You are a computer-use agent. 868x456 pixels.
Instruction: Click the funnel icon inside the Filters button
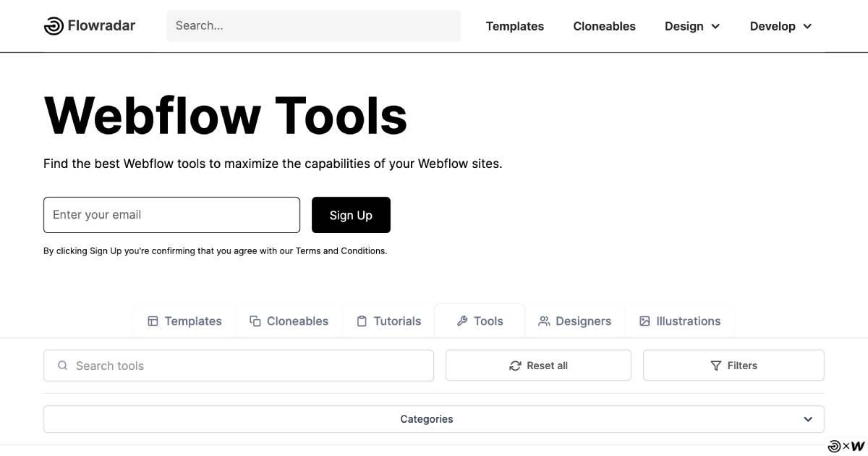click(715, 366)
